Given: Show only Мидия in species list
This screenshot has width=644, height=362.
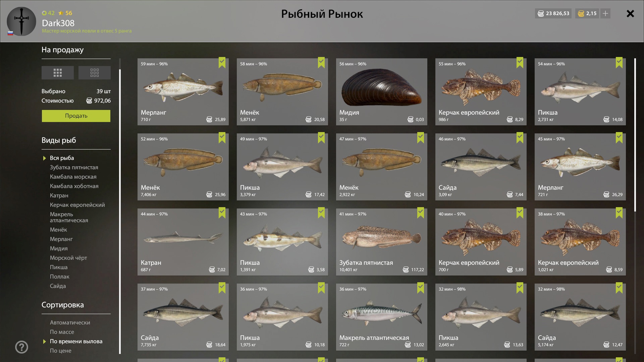Looking at the screenshot, I should pyautogui.click(x=59, y=248).
